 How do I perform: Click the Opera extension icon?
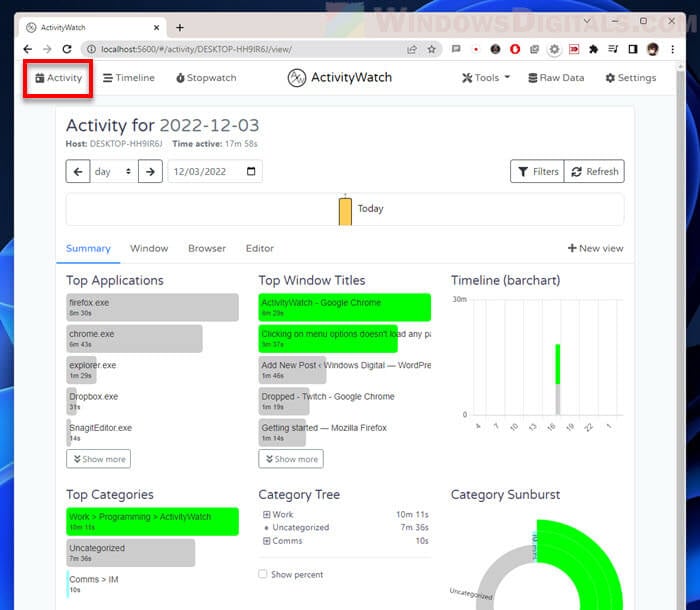click(515, 49)
